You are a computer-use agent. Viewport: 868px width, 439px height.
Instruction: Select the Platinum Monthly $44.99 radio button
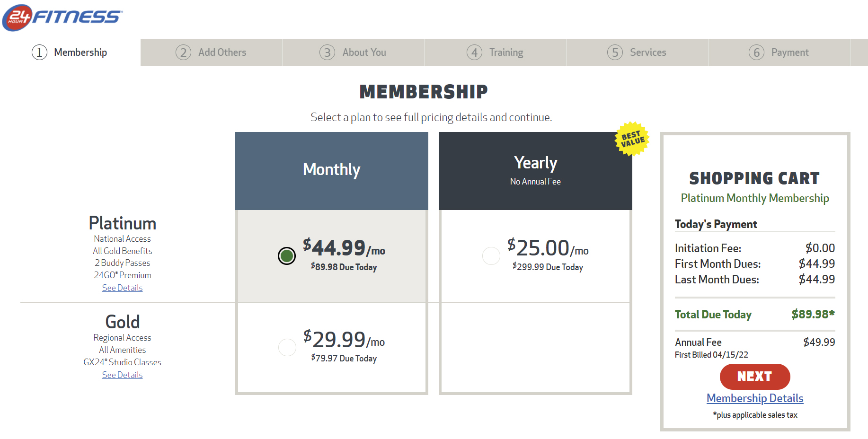[287, 256]
